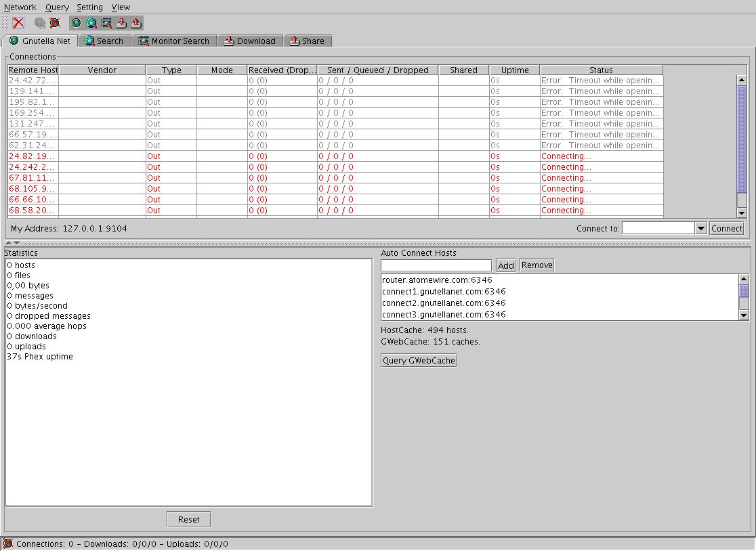Select connecting row for host 24.242.2
The width and height of the screenshot is (756, 551).
click(x=335, y=167)
